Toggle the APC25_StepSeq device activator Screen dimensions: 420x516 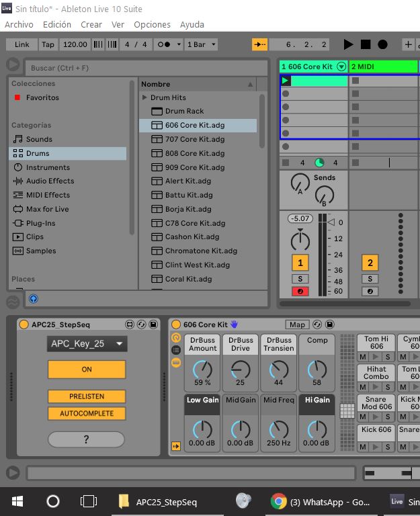pyautogui.click(x=24, y=325)
